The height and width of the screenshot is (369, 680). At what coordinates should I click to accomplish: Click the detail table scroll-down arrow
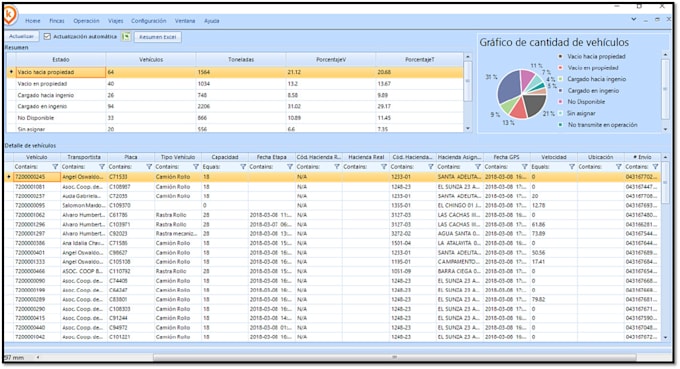(665, 337)
